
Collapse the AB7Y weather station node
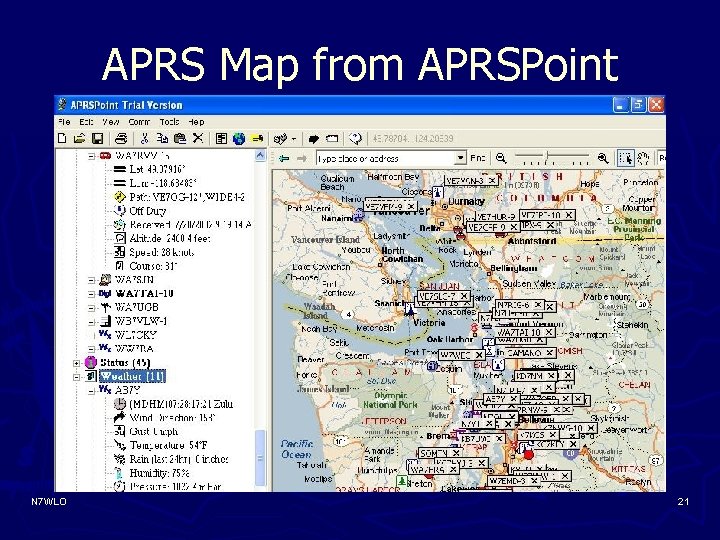point(91,391)
